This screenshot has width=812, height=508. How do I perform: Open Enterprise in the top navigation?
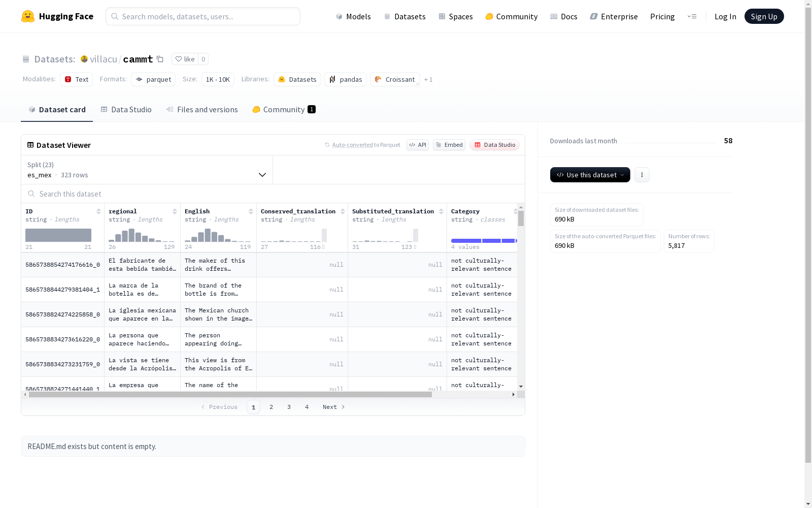614,16
